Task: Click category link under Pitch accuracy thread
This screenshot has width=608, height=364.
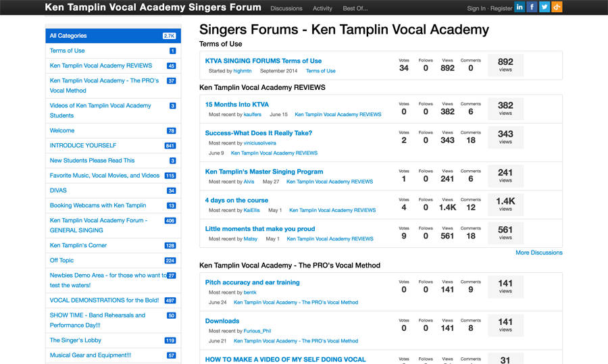Action: [x=296, y=303]
